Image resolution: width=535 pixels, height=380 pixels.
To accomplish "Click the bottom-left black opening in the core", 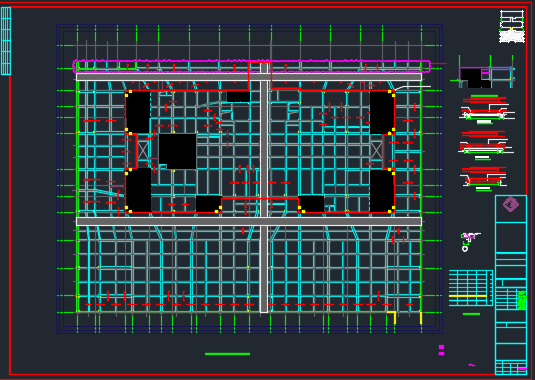I will [139, 190].
